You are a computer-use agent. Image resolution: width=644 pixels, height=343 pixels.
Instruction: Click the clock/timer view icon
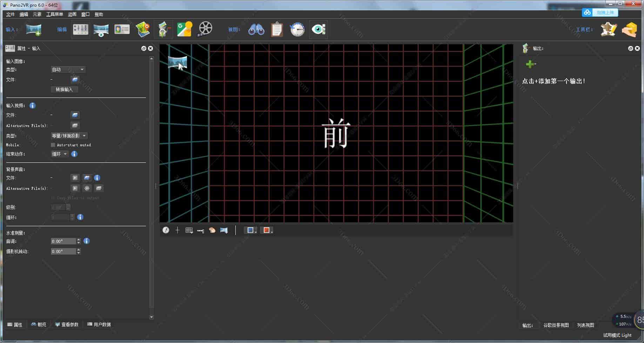tap(297, 29)
